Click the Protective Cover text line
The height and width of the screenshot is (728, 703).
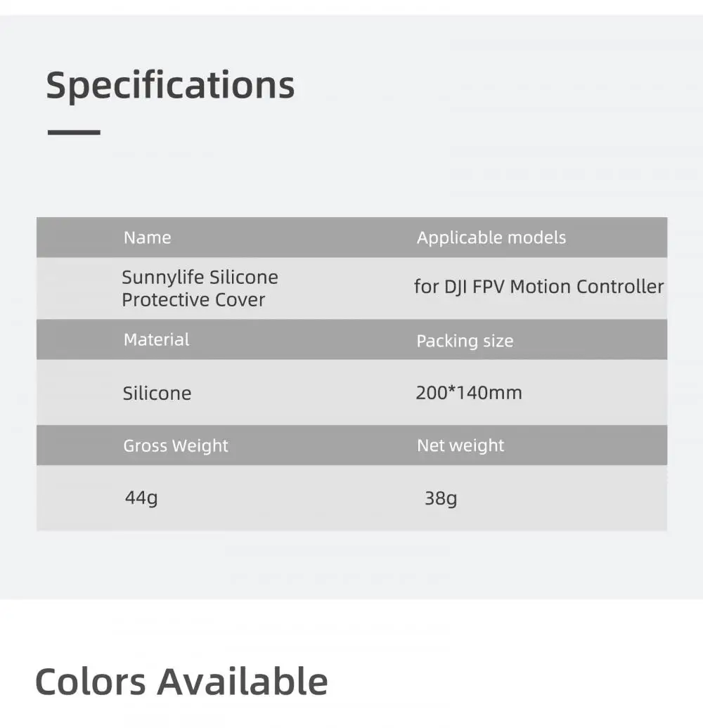click(193, 299)
